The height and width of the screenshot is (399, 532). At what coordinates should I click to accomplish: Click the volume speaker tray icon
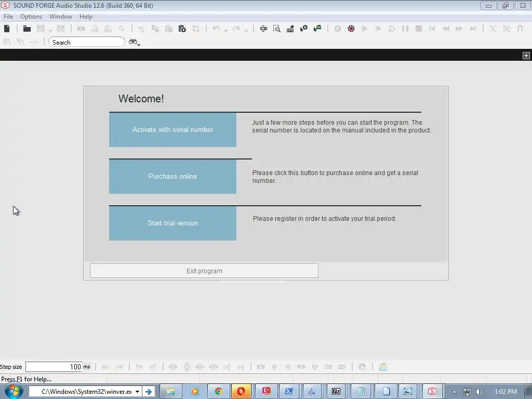click(479, 392)
